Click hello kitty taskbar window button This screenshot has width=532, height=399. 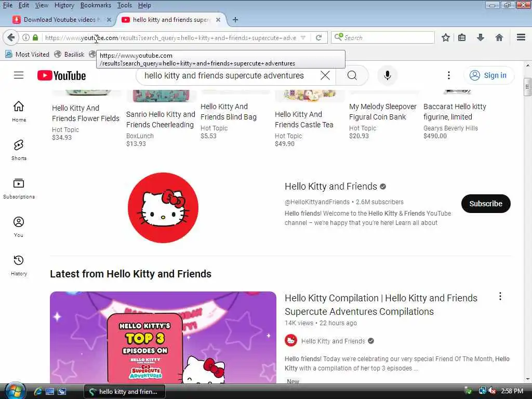[x=125, y=392]
